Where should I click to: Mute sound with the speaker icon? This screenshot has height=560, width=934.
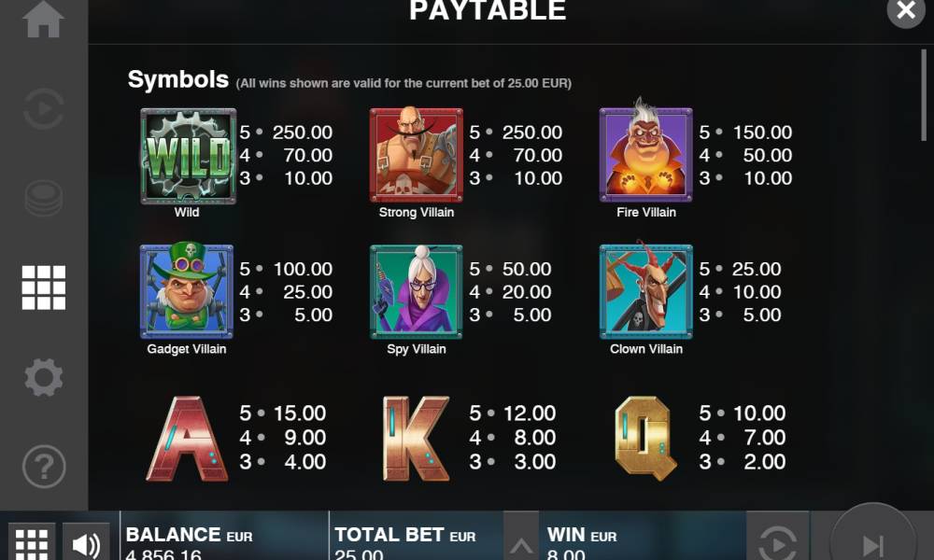click(x=86, y=544)
